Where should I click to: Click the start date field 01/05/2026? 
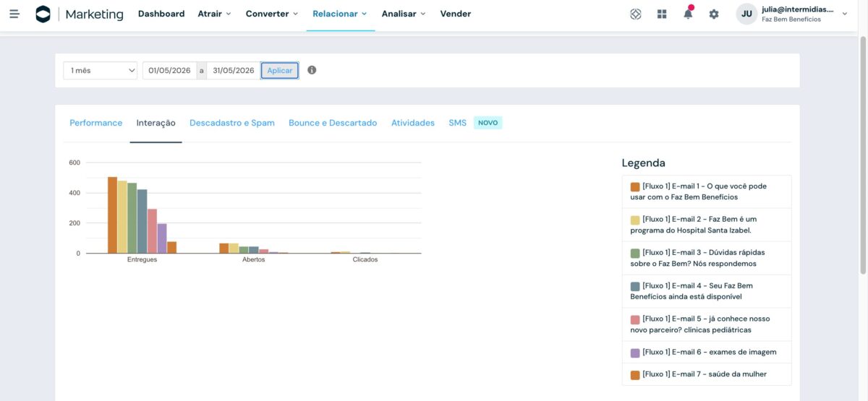tap(170, 70)
